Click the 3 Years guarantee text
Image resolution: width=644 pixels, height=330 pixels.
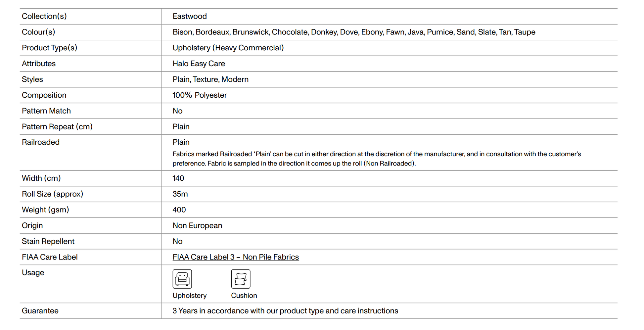285,311
